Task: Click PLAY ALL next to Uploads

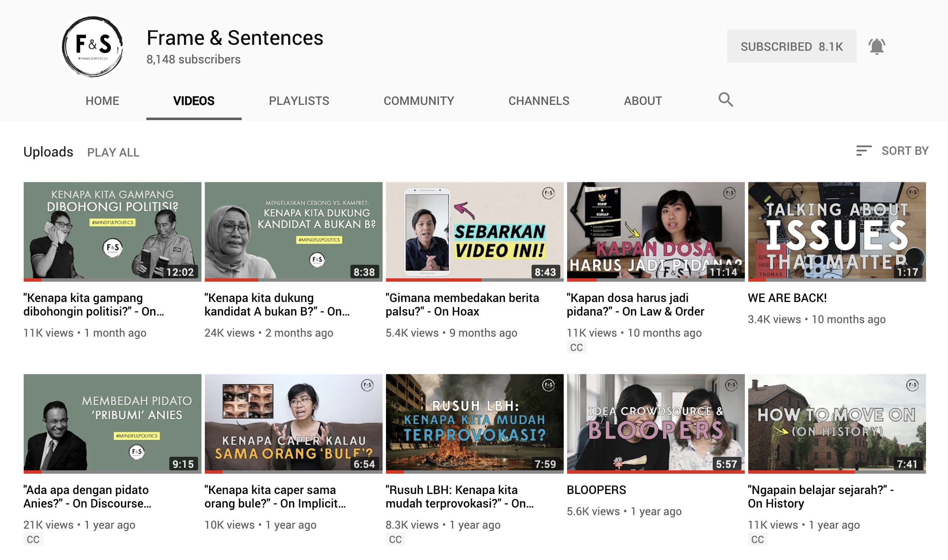Action: 113,152
